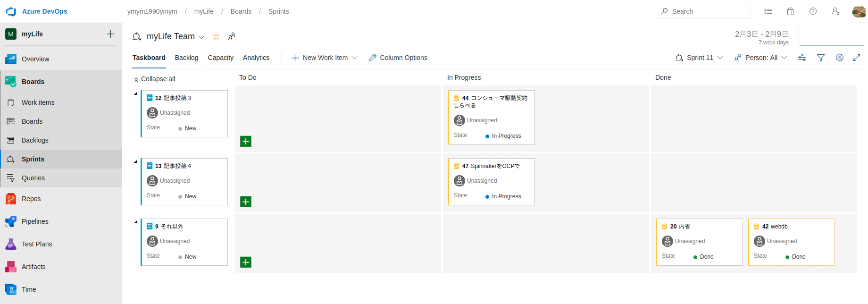Select the Boards submenu item under Boards

[61, 121]
